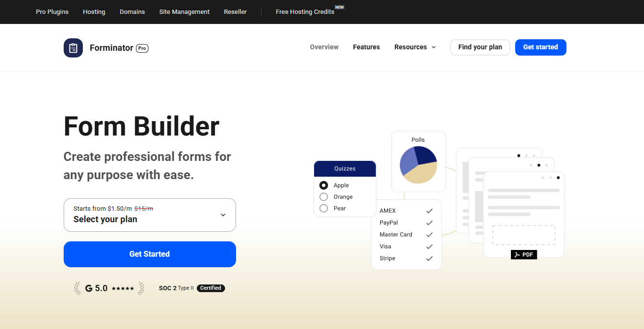Click the checkmark next to Stripe
Viewport: 644px width, 329px height.
[x=429, y=259]
